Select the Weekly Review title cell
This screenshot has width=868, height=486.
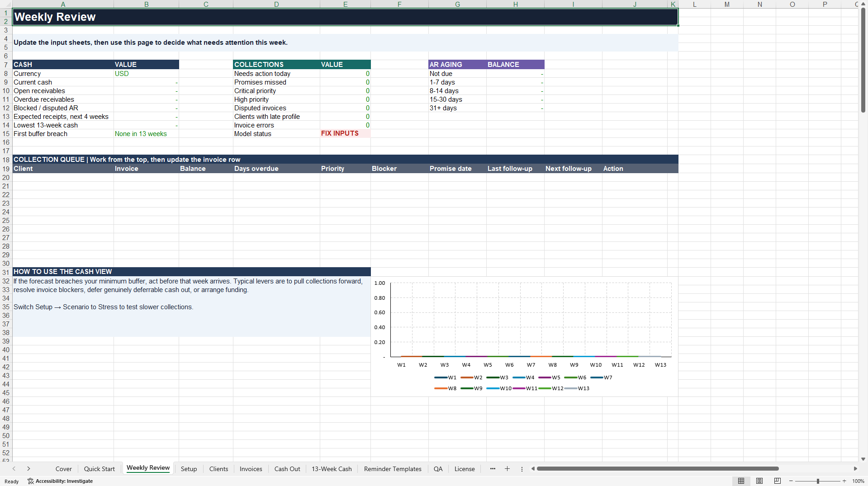tap(345, 17)
